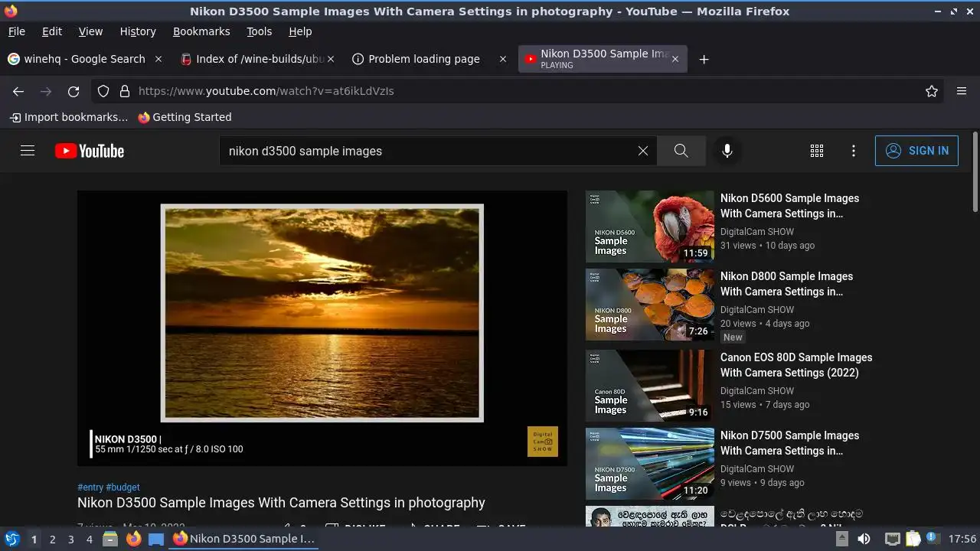The height and width of the screenshot is (551, 980).
Task: Open the Help menu
Action: pos(300,31)
